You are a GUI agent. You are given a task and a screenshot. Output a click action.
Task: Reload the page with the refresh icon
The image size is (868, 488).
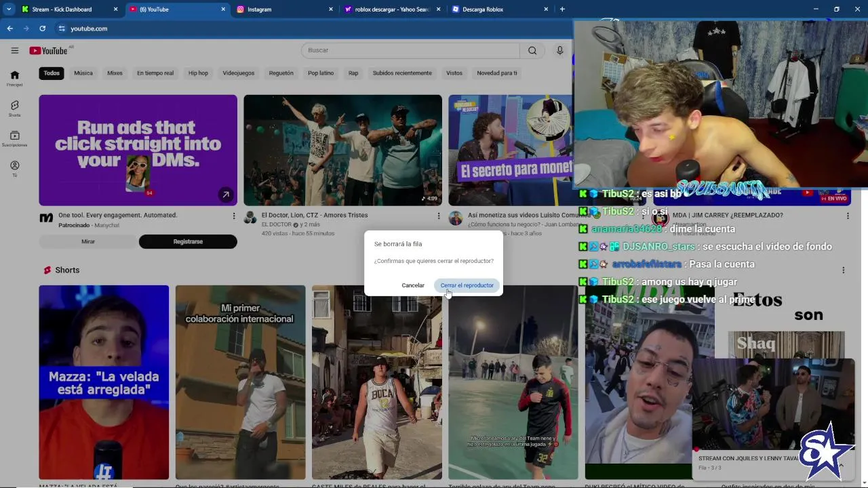[x=42, y=28]
